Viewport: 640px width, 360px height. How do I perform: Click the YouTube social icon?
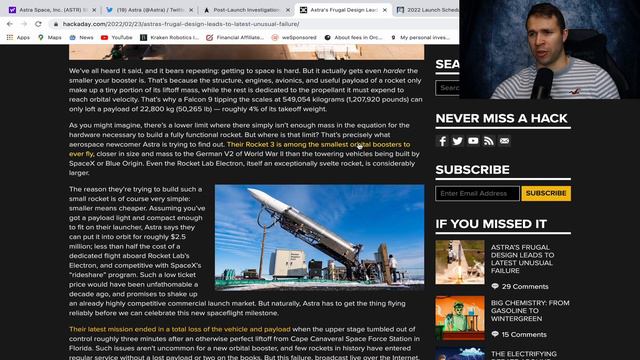473,141
